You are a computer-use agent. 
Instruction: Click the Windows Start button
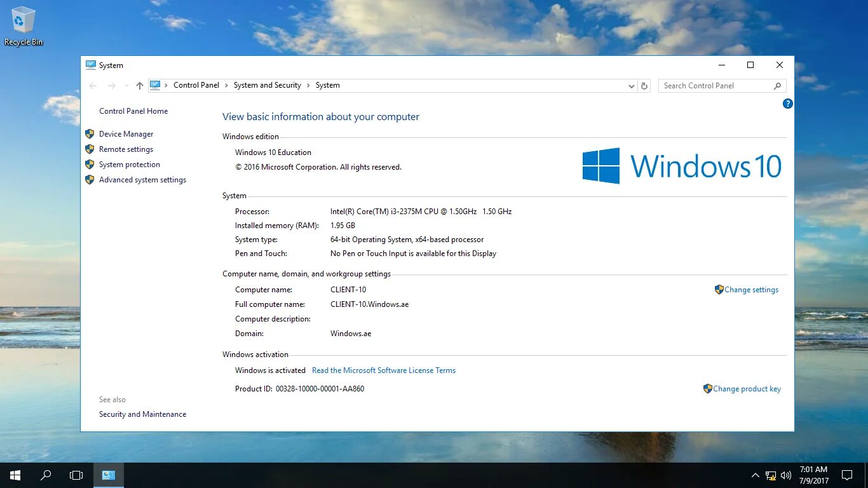pyautogui.click(x=15, y=475)
